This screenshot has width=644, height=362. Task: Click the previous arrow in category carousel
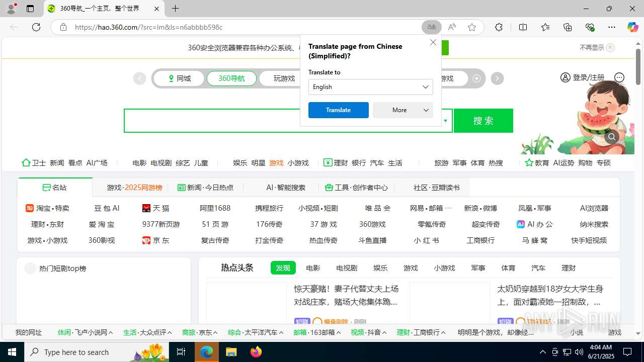pos(139,78)
